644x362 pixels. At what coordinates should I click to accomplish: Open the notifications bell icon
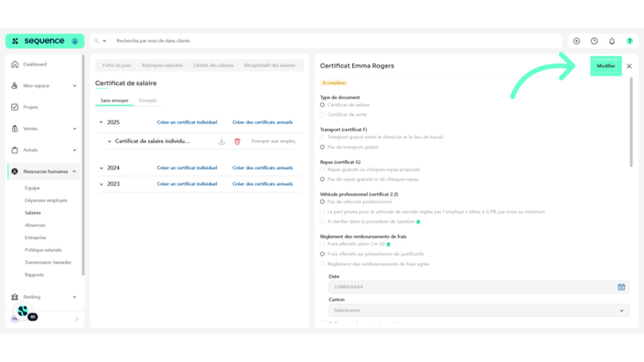pos(612,41)
